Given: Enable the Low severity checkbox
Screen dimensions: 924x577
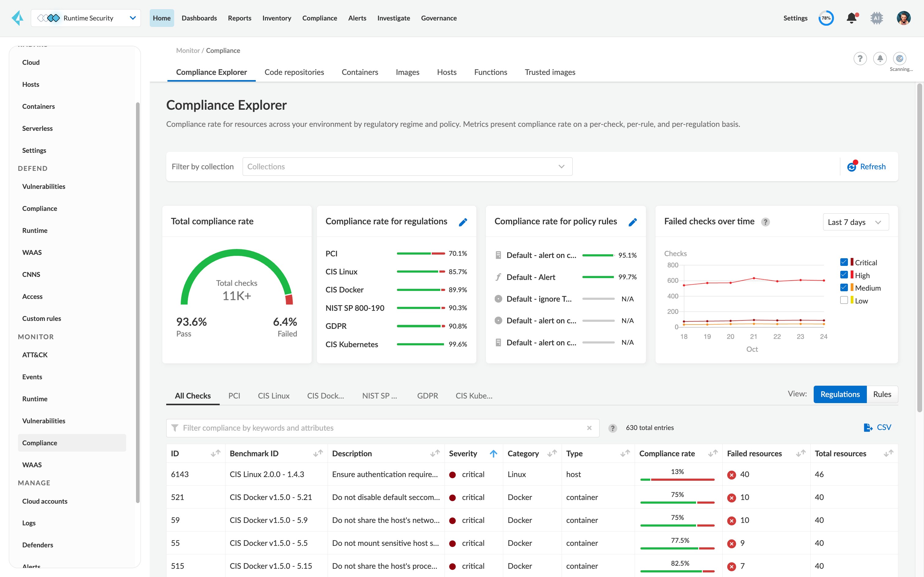Looking at the screenshot, I should (844, 300).
